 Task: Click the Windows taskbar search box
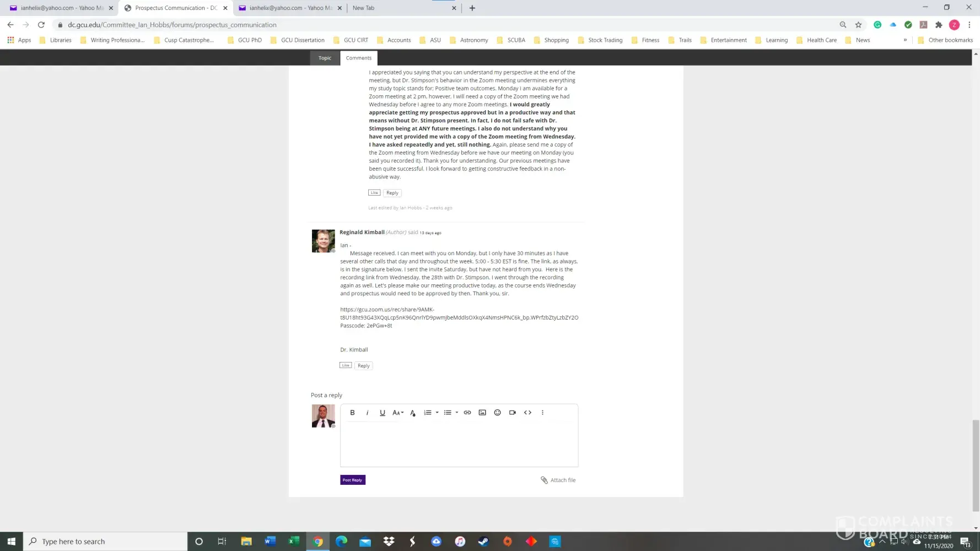click(105, 542)
